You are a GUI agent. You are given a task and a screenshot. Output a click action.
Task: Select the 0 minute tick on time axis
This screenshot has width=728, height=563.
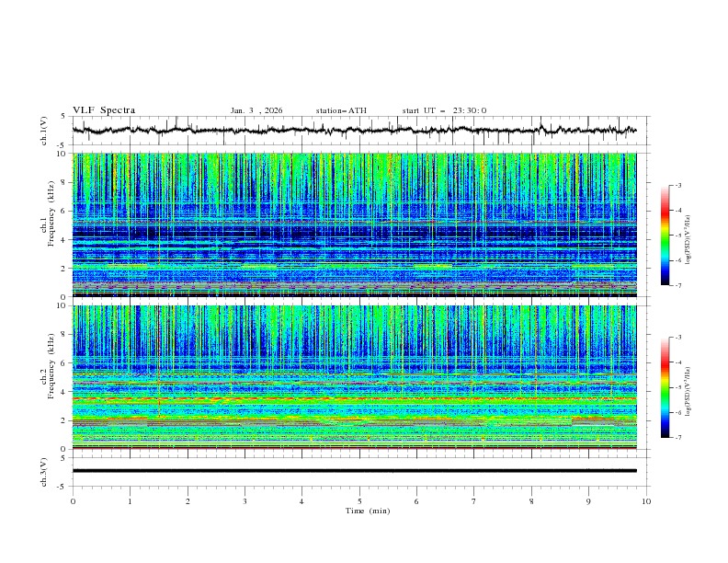click(x=73, y=500)
